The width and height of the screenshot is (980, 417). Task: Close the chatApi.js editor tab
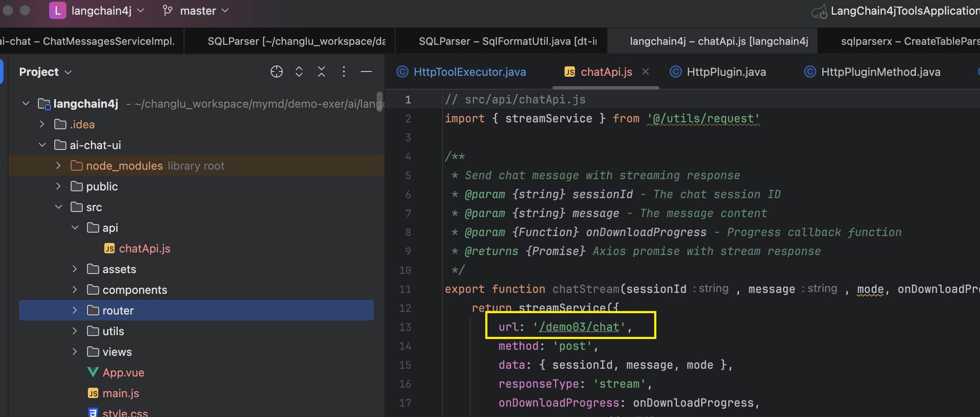point(646,72)
